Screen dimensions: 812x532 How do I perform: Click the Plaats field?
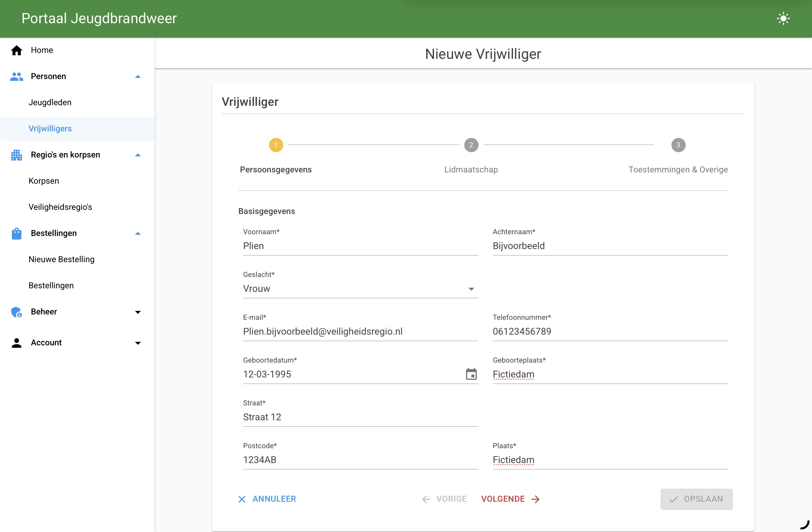pos(610,460)
